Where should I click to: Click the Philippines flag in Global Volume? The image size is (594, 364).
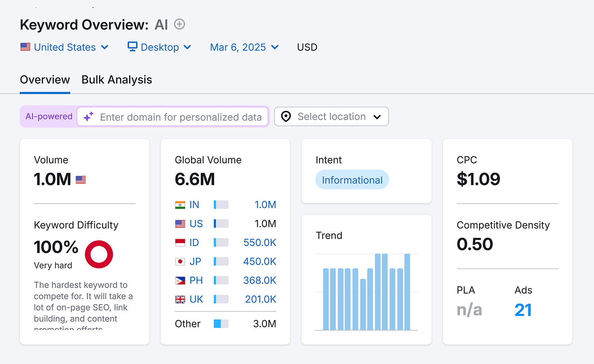(x=180, y=281)
